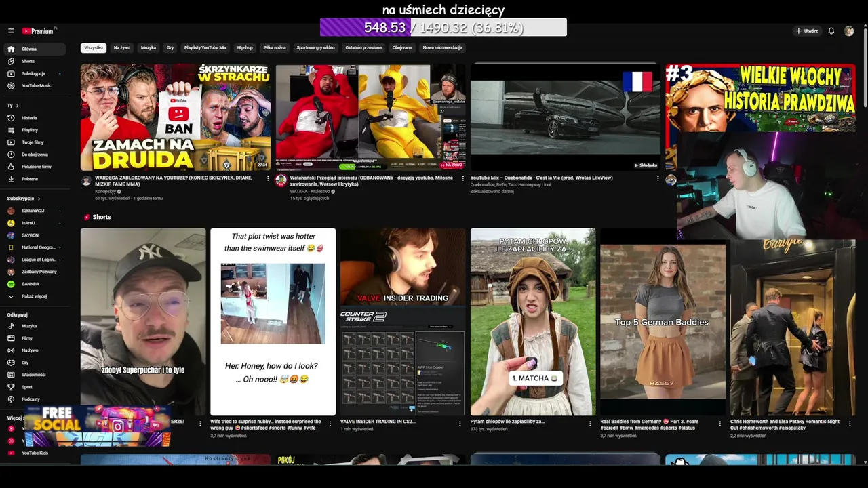Select the Sportowe gry wideo chip

(x=315, y=48)
